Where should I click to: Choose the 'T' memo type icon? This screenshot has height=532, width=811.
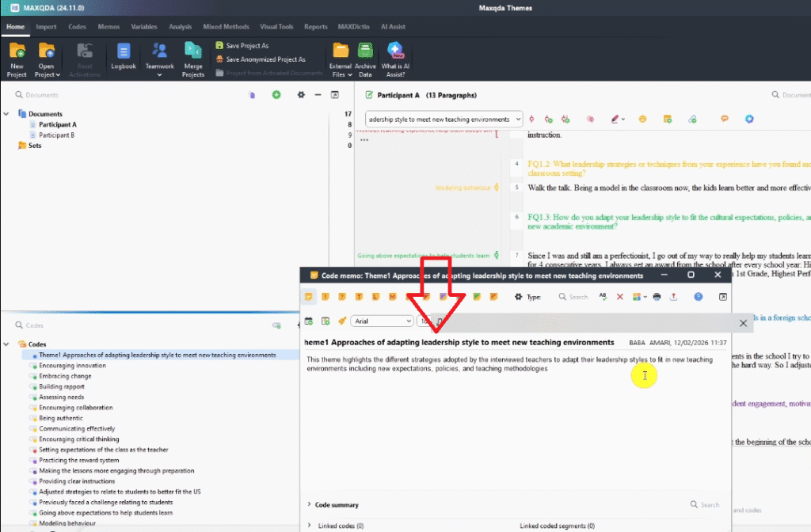[x=359, y=297]
